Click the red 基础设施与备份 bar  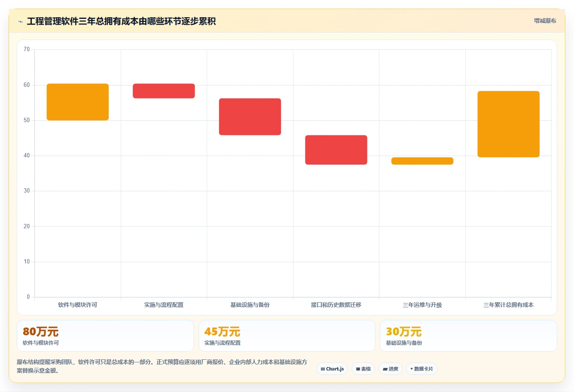250,117
